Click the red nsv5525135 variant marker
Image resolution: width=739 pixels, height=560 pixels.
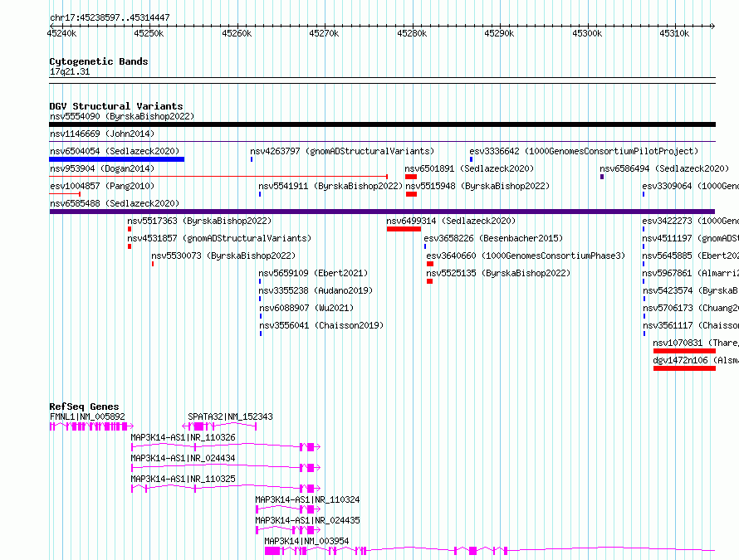click(430, 281)
